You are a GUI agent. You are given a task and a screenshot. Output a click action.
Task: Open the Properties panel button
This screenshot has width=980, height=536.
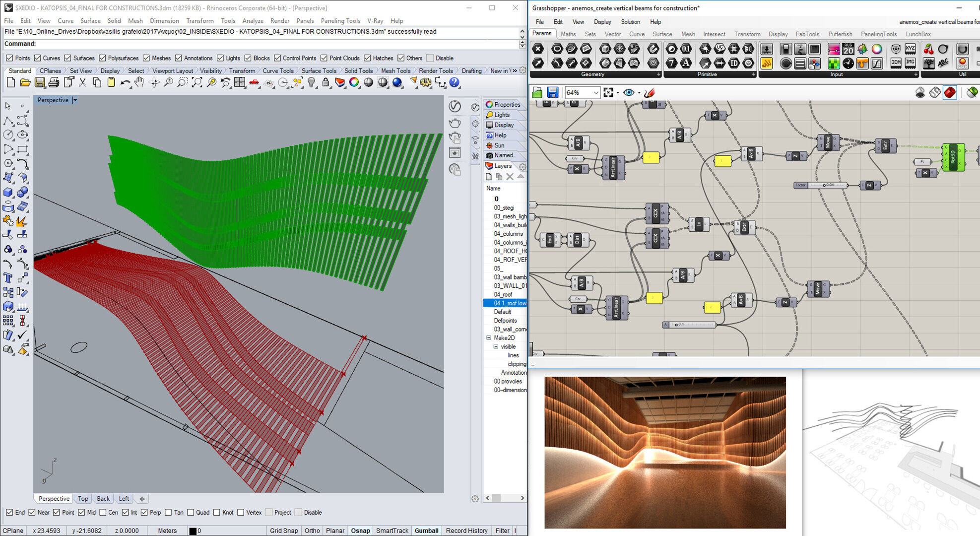[x=504, y=104]
